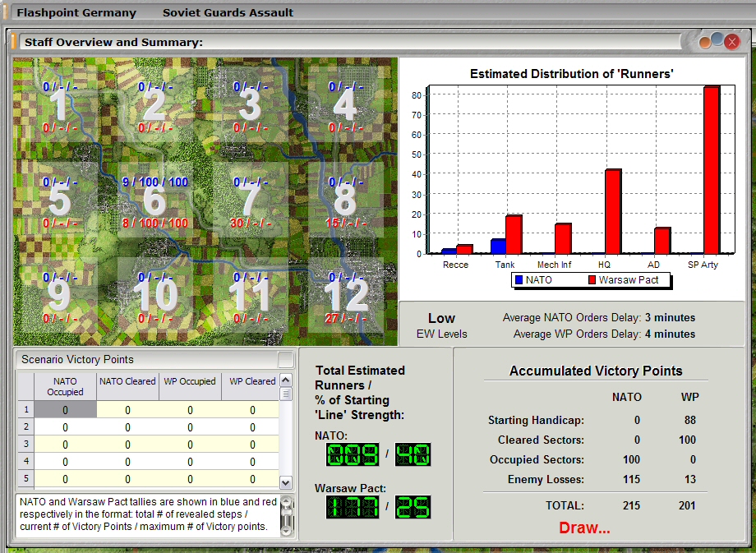This screenshot has width=756, height=553.
Task: Click the victory points table scroll up arrow
Action: (285, 380)
